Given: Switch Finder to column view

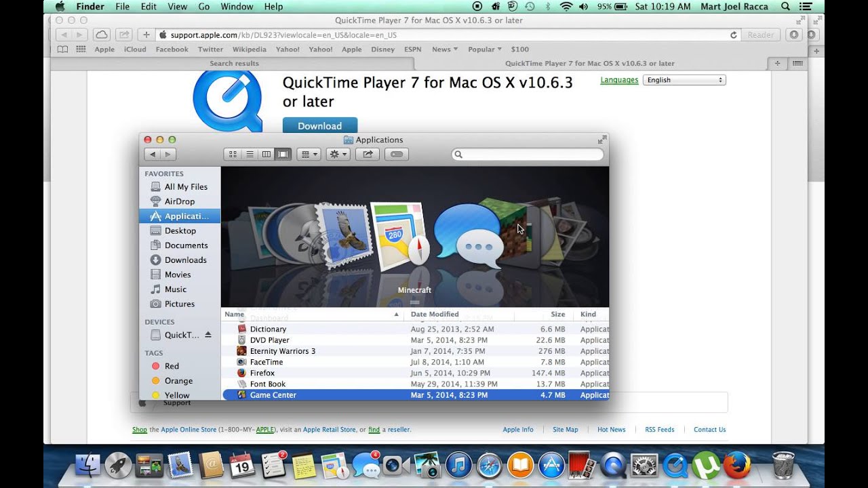Looking at the screenshot, I should click(x=267, y=155).
